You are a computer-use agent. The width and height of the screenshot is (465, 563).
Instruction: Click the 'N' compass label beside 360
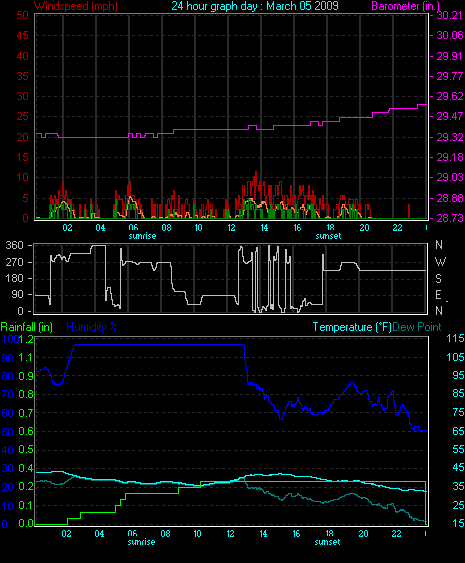click(439, 245)
